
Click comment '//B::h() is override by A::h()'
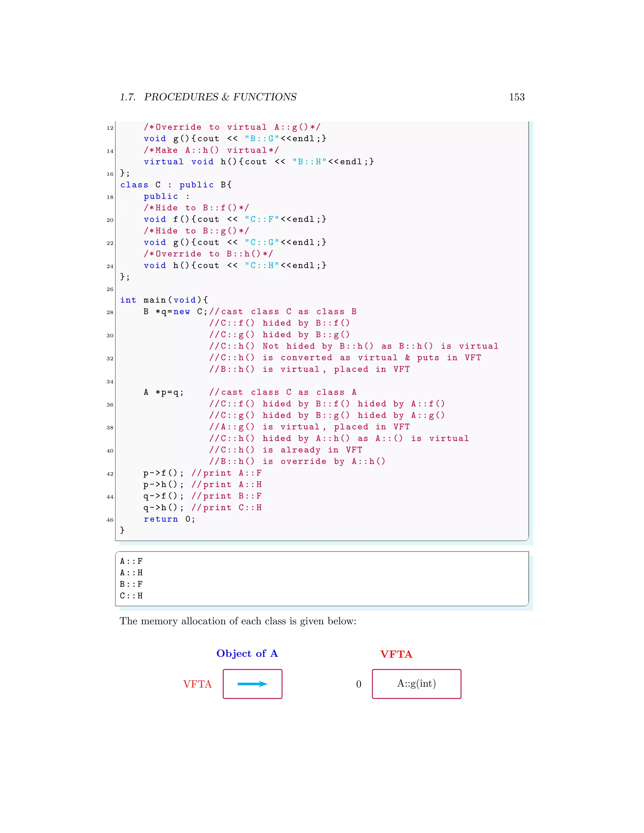(x=297, y=461)
